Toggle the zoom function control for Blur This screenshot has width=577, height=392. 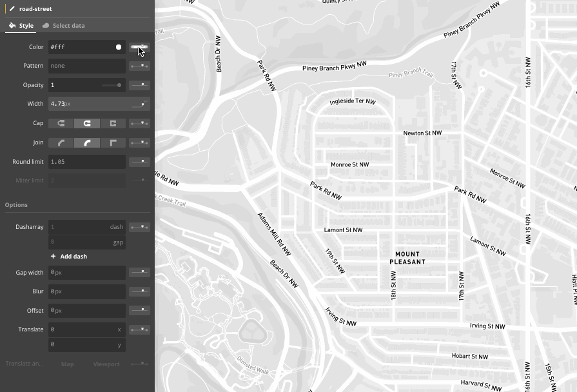[x=139, y=291]
